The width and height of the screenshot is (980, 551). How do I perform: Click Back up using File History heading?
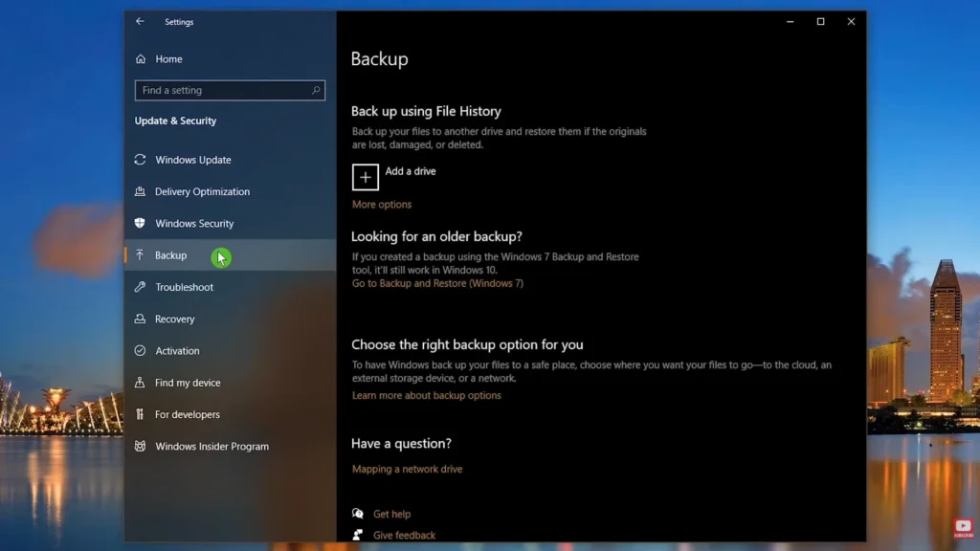[x=426, y=111]
